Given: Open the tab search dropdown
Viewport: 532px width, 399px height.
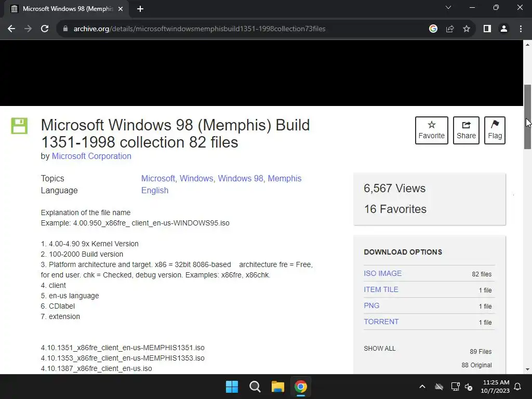Looking at the screenshot, I should (448, 7).
